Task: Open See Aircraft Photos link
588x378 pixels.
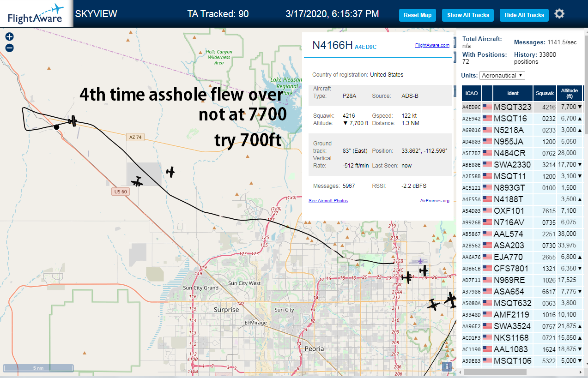Action: pyautogui.click(x=328, y=201)
